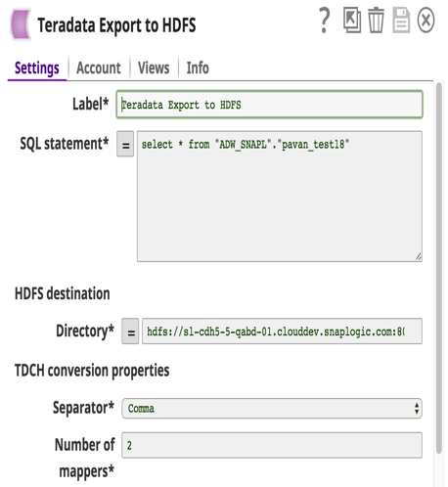Open the Info tab
448x487 pixels.
point(198,67)
